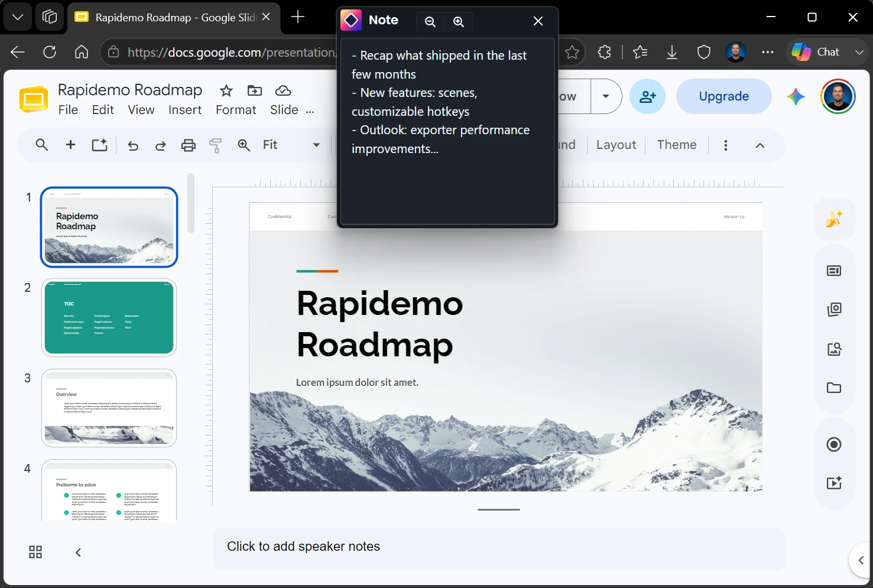This screenshot has height=588, width=873.
Task: Select slide 1 Rapidemo Roadmap thumbnail
Action: [109, 228]
